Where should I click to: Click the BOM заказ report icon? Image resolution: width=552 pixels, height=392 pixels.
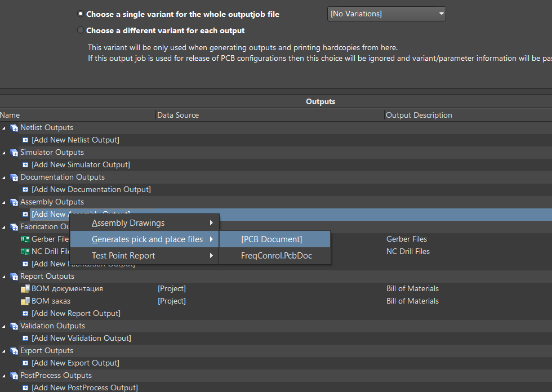click(25, 301)
